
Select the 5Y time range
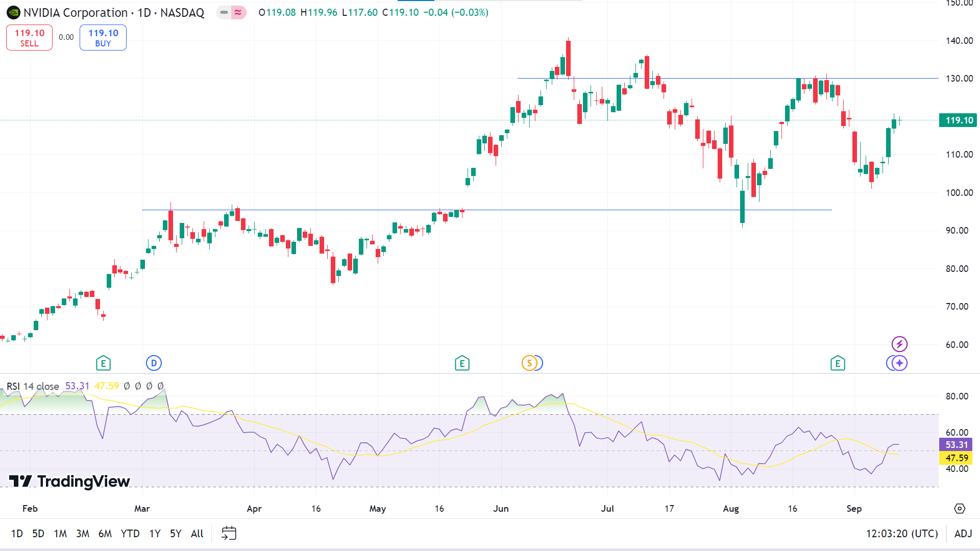point(176,534)
